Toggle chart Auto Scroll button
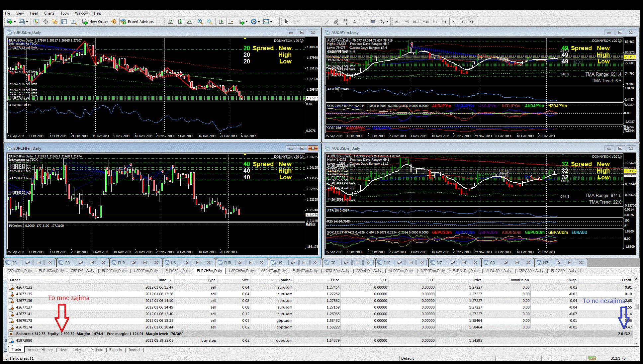 click(221, 22)
